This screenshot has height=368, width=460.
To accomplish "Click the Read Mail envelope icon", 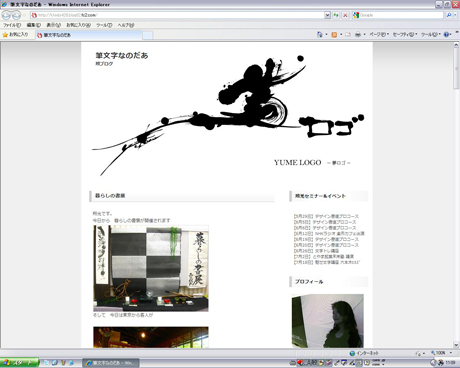I will [348, 34].
